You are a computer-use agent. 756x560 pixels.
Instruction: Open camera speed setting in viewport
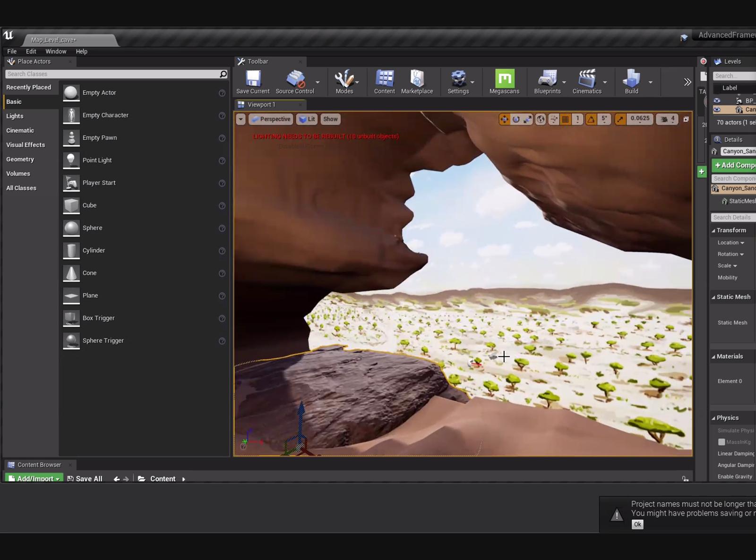pyautogui.click(x=668, y=119)
